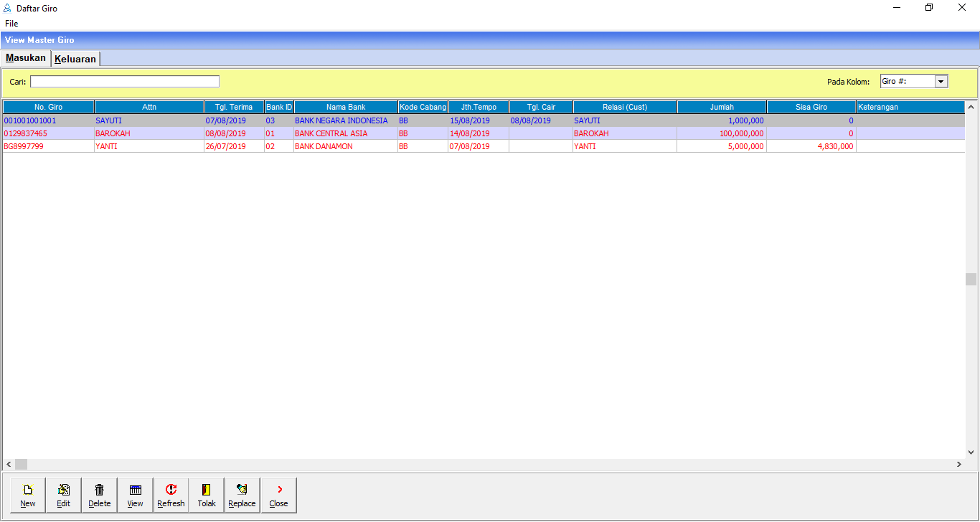Click the New giro toolbar icon
The image size is (980, 522).
pyautogui.click(x=28, y=490)
